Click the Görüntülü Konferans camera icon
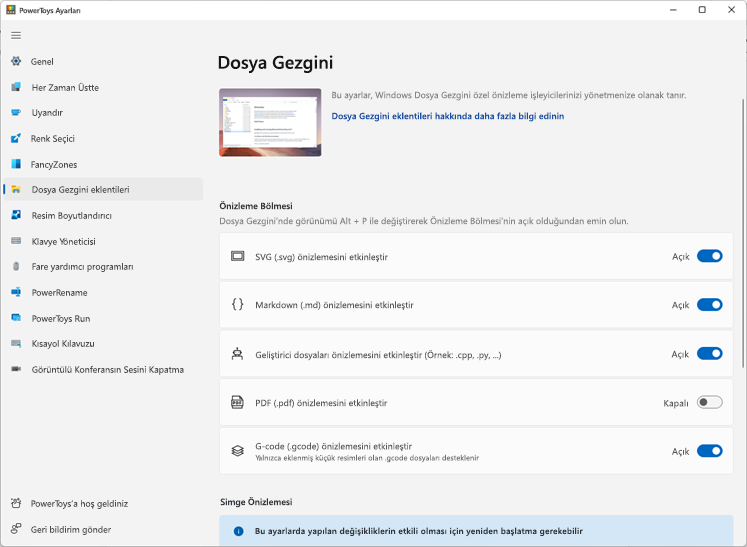The image size is (747, 547). click(16, 369)
